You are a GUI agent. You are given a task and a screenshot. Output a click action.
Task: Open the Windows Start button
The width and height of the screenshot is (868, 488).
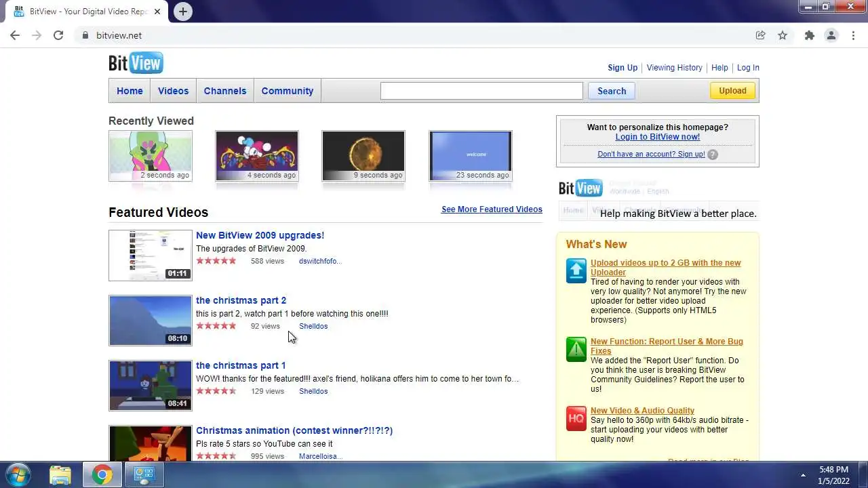pos(18,474)
